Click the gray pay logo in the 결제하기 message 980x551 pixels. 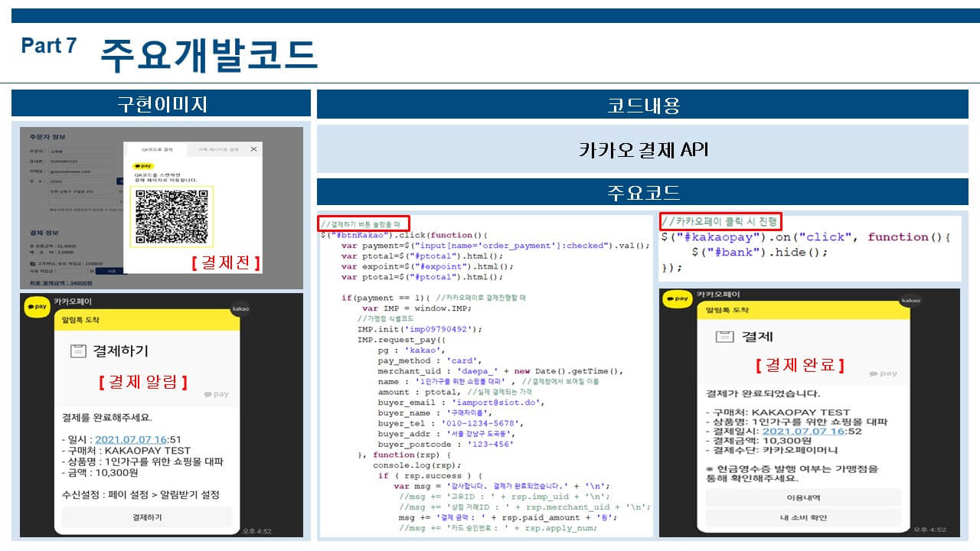point(217,394)
